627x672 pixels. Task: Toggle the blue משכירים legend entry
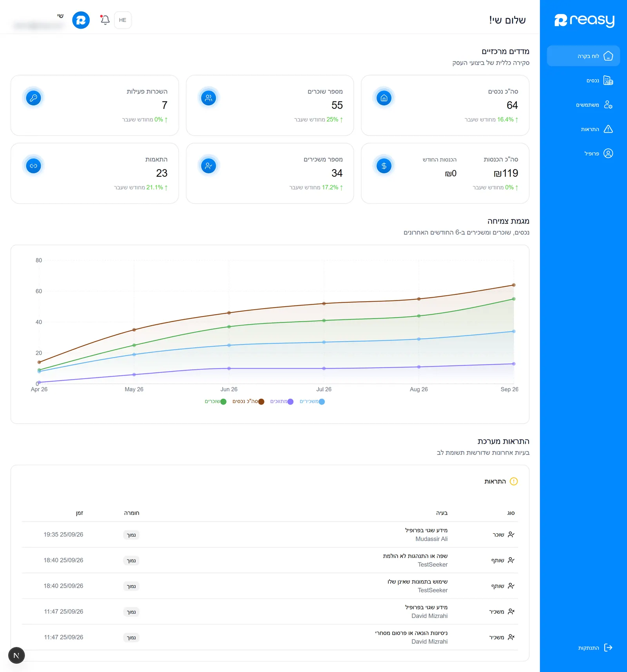[312, 401]
